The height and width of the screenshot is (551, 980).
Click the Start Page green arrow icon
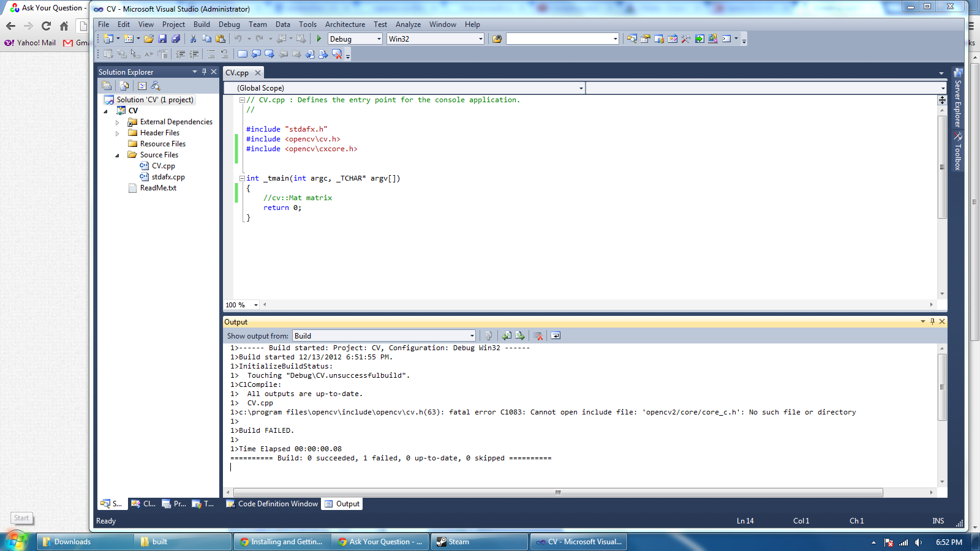coord(699,39)
